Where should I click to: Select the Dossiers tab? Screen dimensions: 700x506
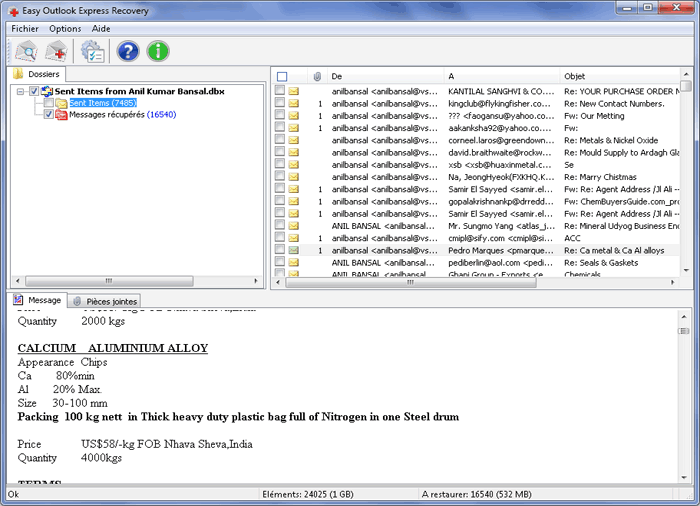pos(37,74)
